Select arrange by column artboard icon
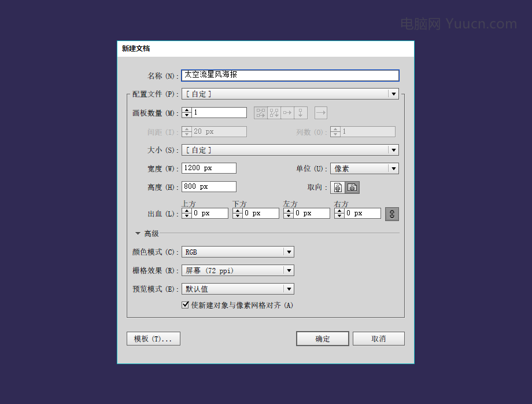Screen dimensions: 532x404 301,113
